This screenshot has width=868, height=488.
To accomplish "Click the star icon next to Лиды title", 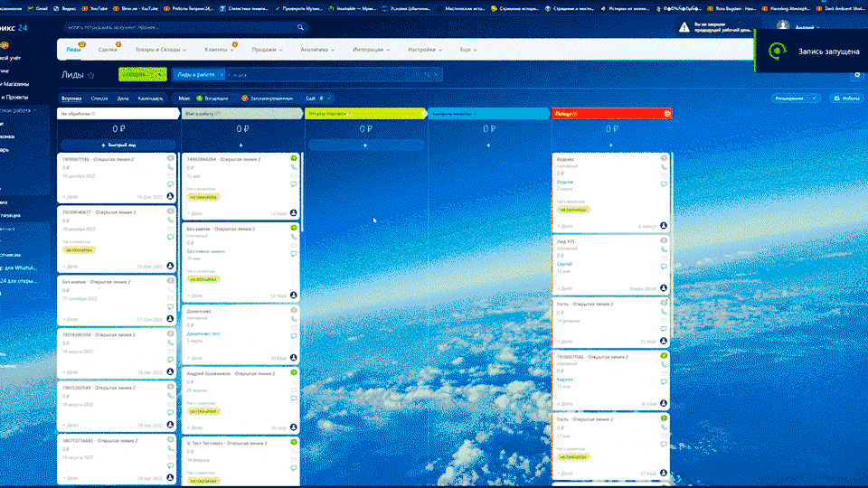I will pyautogui.click(x=91, y=76).
